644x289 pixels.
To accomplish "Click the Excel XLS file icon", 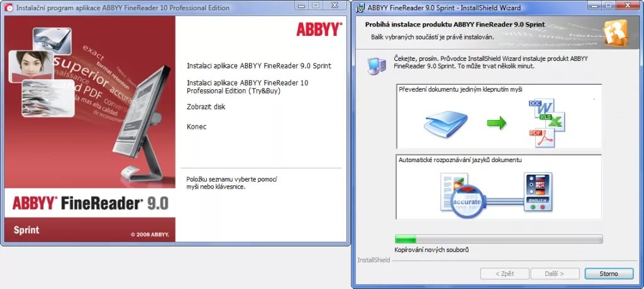I will pos(553,122).
